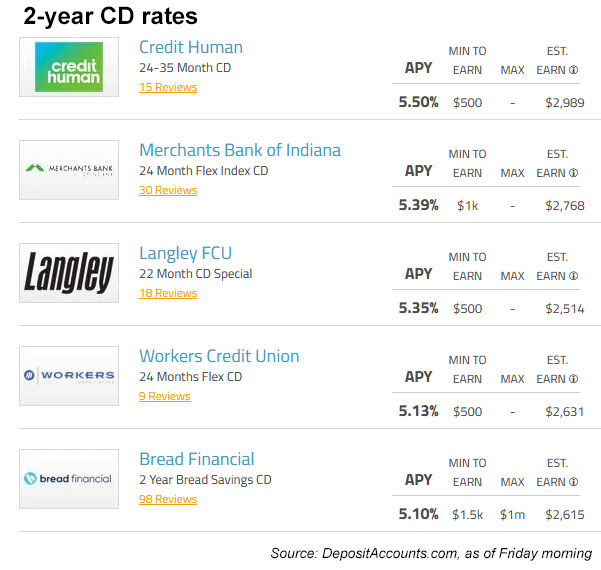Open the Workers Credit Union link
This screenshot has width=601, height=570.
pos(218,356)
